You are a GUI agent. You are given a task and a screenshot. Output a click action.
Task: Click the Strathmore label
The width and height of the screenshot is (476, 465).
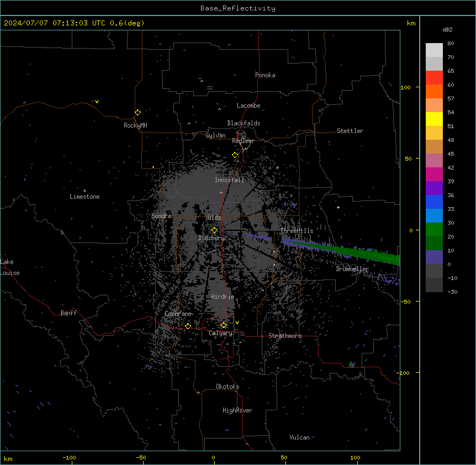(285, 336)
